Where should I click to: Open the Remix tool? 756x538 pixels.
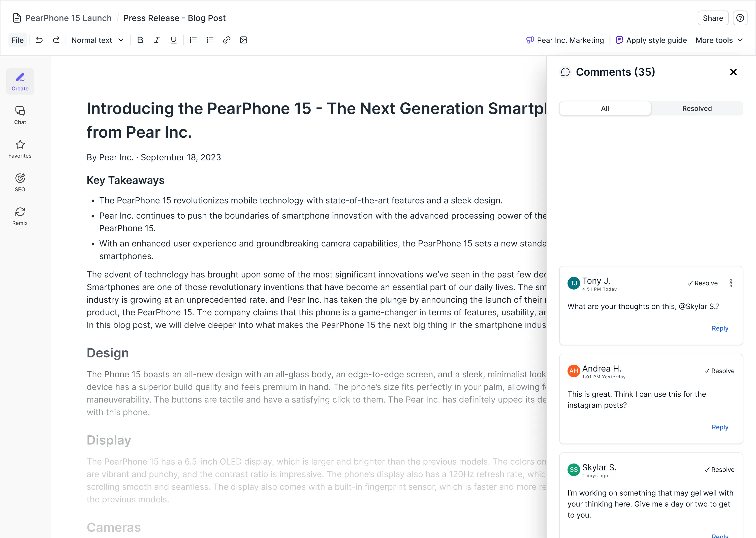click(x=20, y=216)
